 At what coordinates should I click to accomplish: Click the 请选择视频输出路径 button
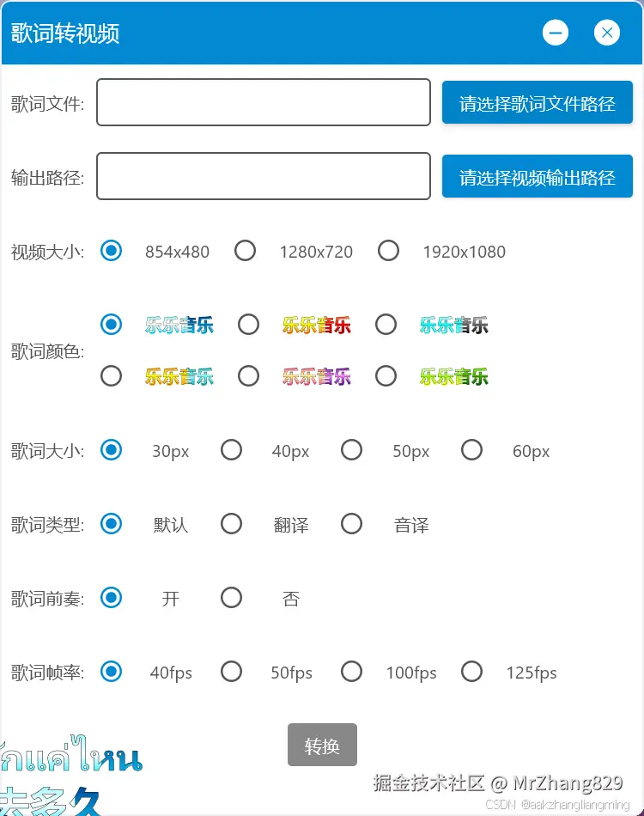click(537, 176)
